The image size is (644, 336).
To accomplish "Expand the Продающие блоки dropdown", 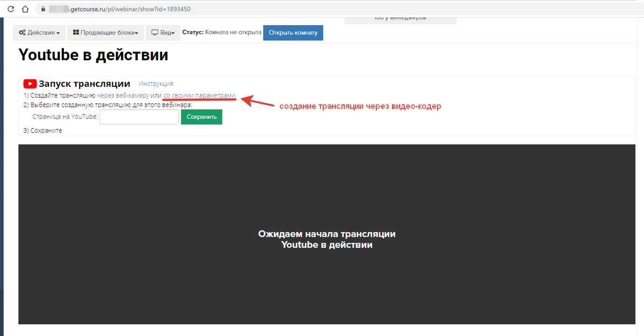I will (x=106, y=33).
